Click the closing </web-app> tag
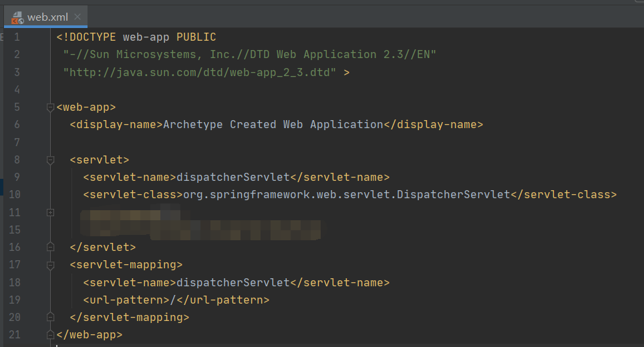The width and height of the screenshot is (644, 347). (89, 335)
